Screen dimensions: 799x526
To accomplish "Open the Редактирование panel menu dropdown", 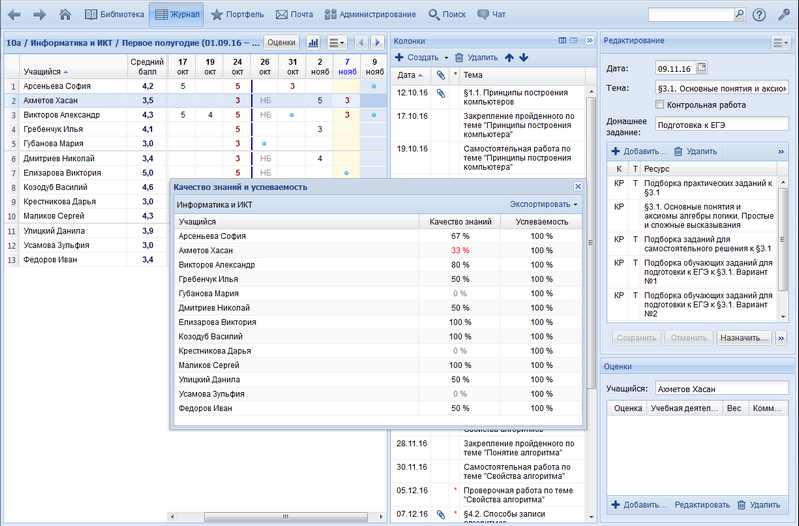I will tap(781, 43).
